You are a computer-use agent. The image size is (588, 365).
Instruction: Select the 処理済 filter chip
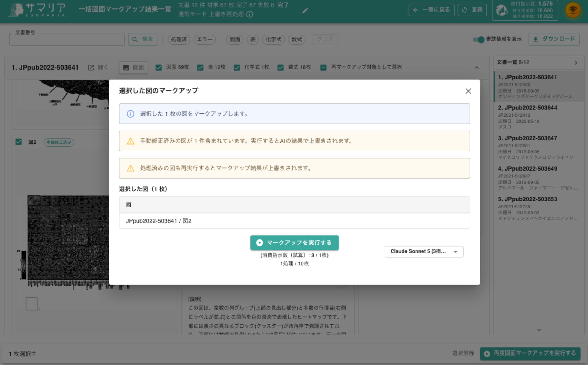click(179, 40)
